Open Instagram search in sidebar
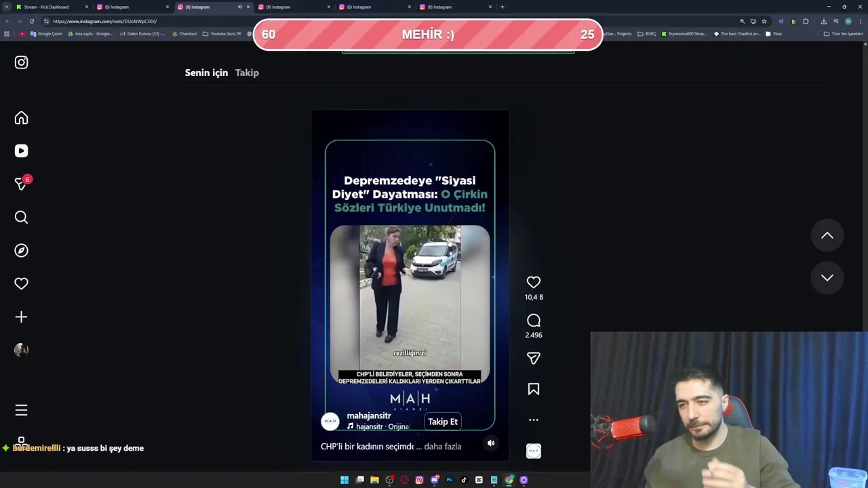 [21, 218]
